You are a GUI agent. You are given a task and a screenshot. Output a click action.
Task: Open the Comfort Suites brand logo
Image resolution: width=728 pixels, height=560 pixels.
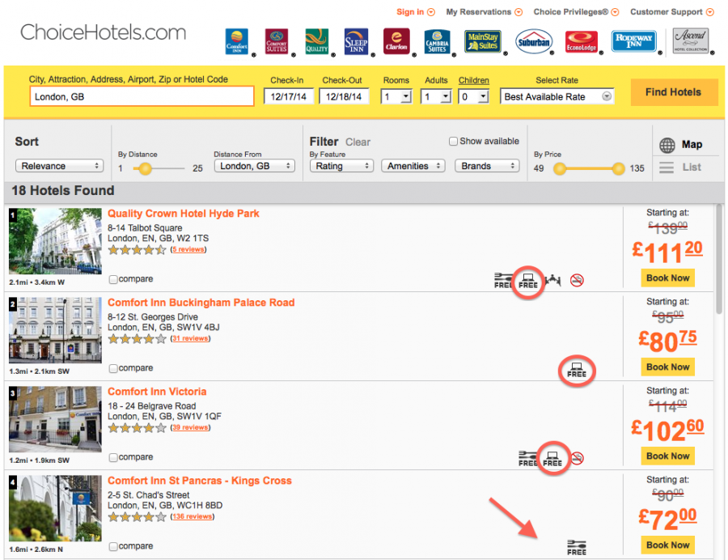pos(277,41)
